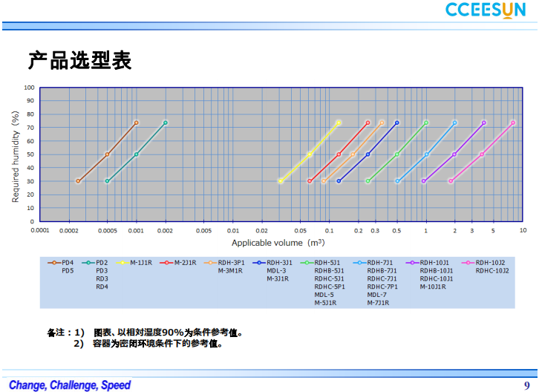Image resolution: width=539 pixels, height=392 pixels.
Task: Select the M-3J1R legend text
Action: 278,279
